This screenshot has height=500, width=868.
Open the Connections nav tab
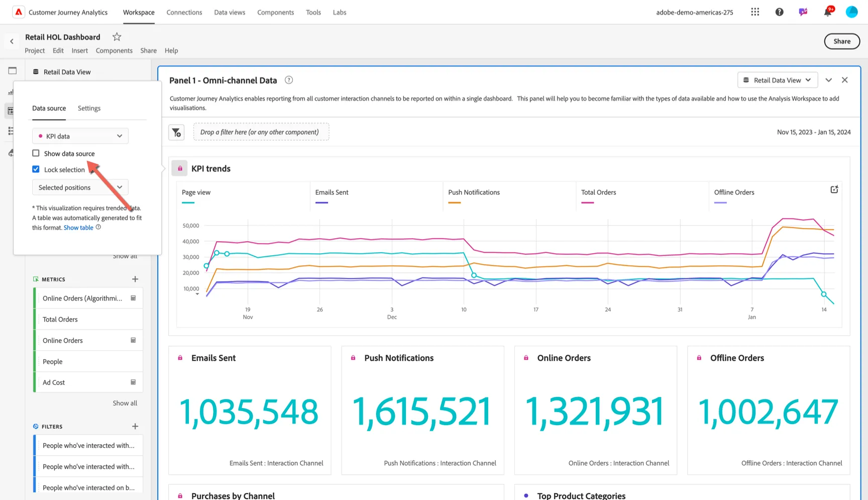coord(184,12)
